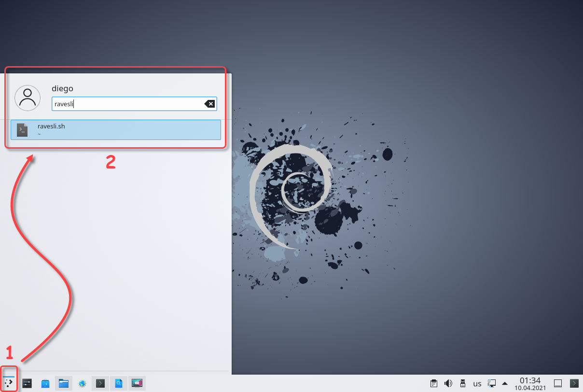Open the file search app in taskbar
The height and width of the screenshot is (392, 583).
point(119,384)
